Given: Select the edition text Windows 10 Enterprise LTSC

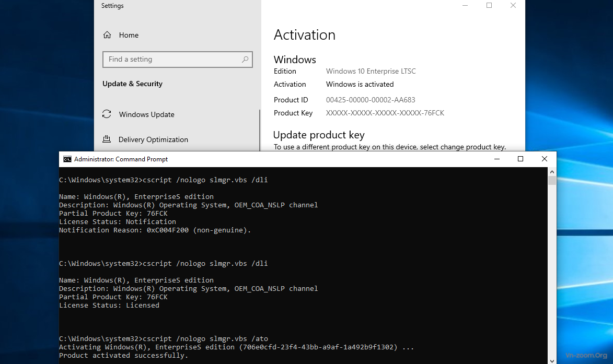Looking at the screenshot, I should (x=371, y=71).
